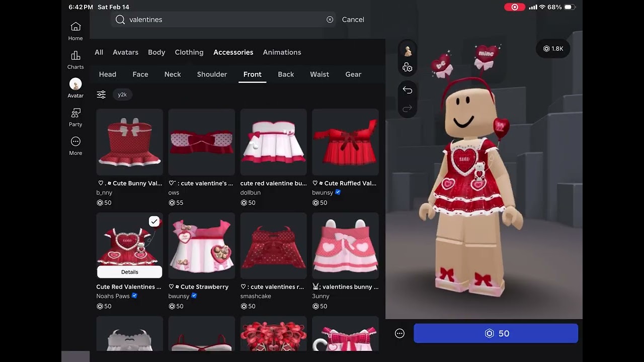The height and width of the screenshot is (362, 644).
Task: Switch to the Clothing tab
Action: (189, 52)
